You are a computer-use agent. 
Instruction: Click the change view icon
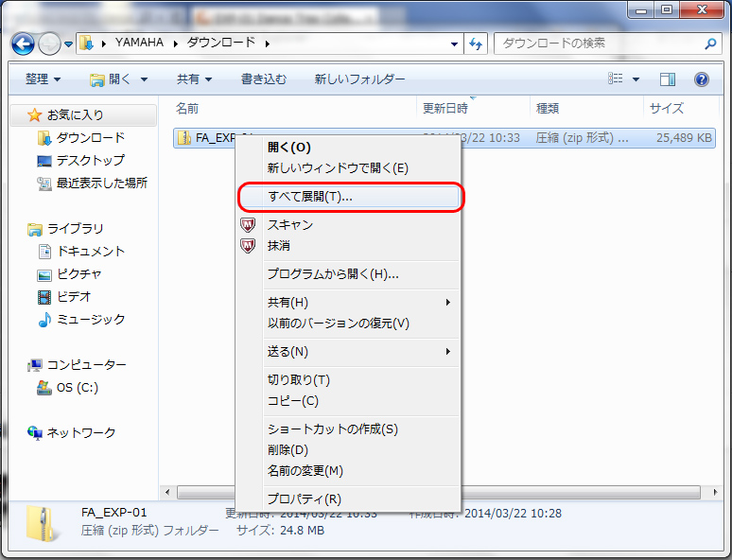click(x=616, y=79)
